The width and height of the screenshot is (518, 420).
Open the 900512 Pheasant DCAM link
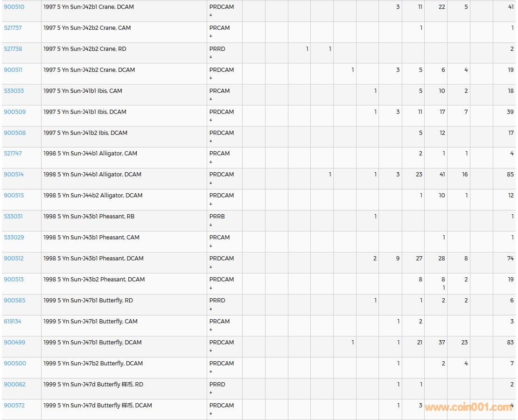coord(14,259)
